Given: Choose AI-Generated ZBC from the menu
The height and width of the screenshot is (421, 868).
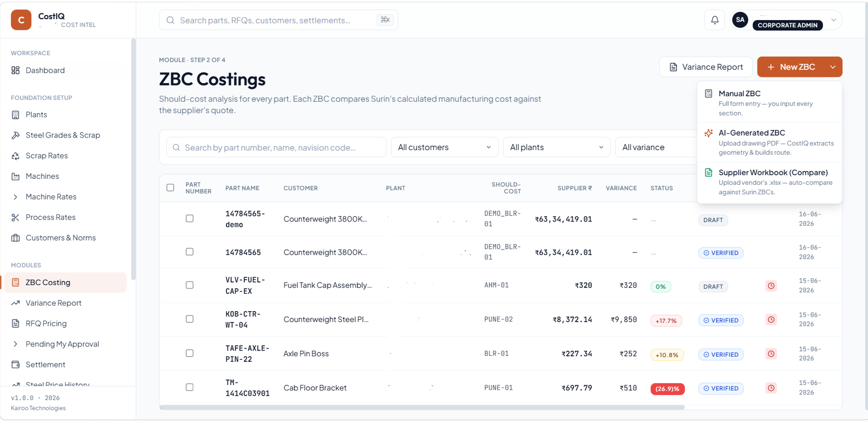Looking at the screenshot, I should [x=770, y=142].
